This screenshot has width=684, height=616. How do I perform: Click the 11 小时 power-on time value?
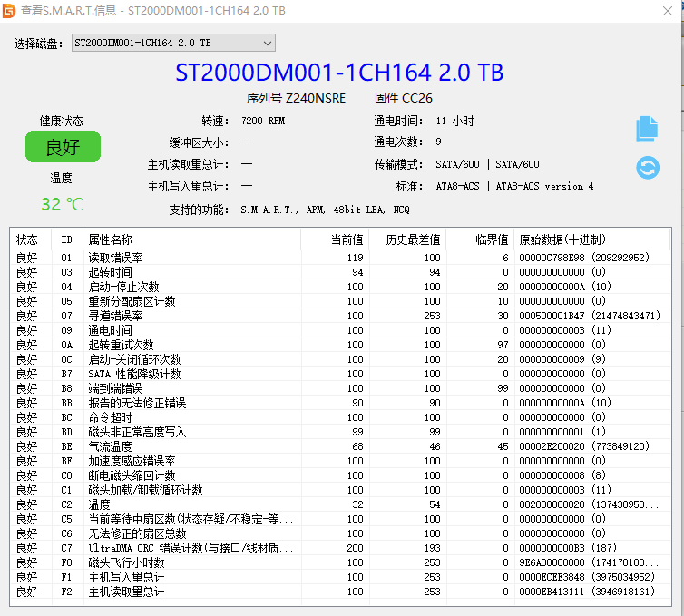(454, 121)
